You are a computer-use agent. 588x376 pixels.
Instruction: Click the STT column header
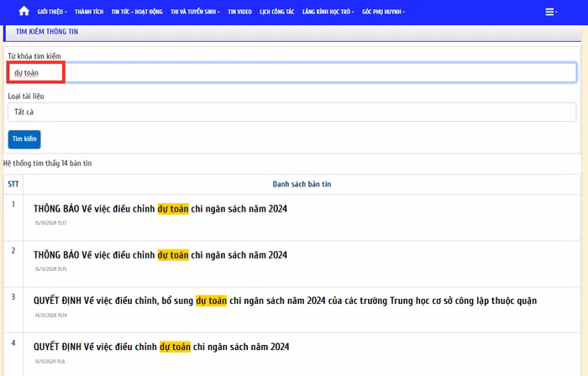click(13, 184)
